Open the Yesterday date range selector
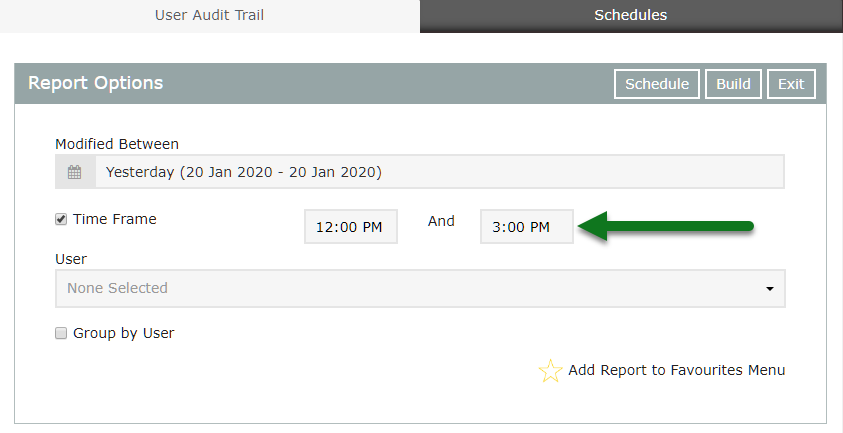 [x=440, y=172]
